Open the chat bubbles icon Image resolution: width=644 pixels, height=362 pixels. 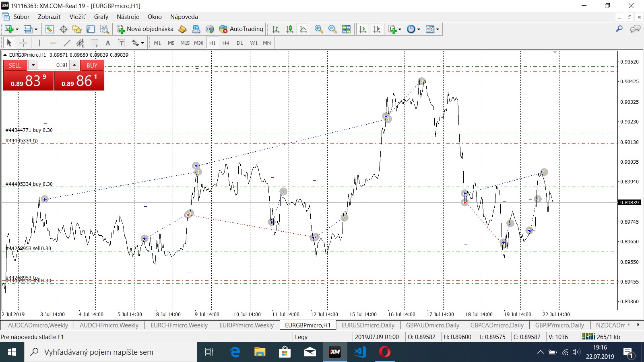click(x=635, y=29)
